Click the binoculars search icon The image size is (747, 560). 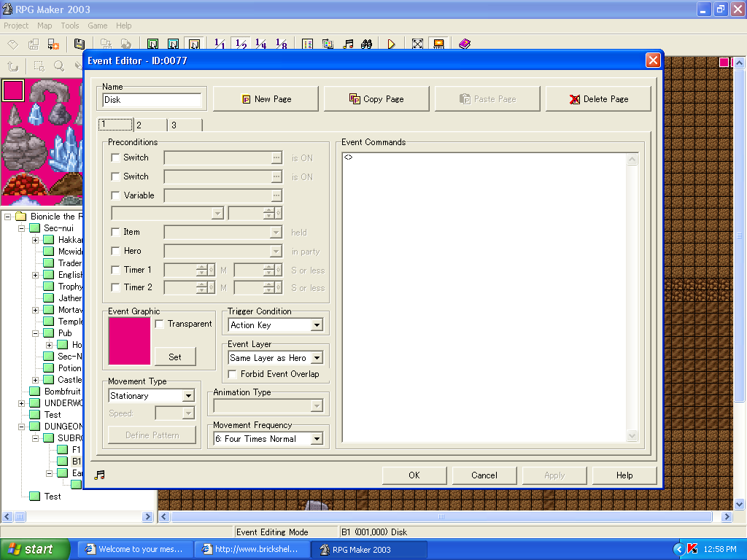[367, 44]
